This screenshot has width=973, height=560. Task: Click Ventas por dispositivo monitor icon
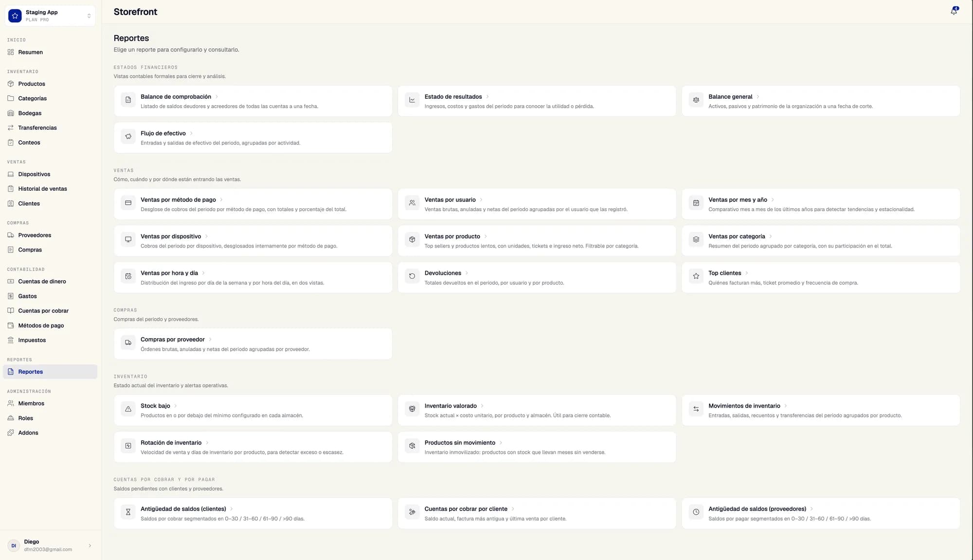click(128, 239)
